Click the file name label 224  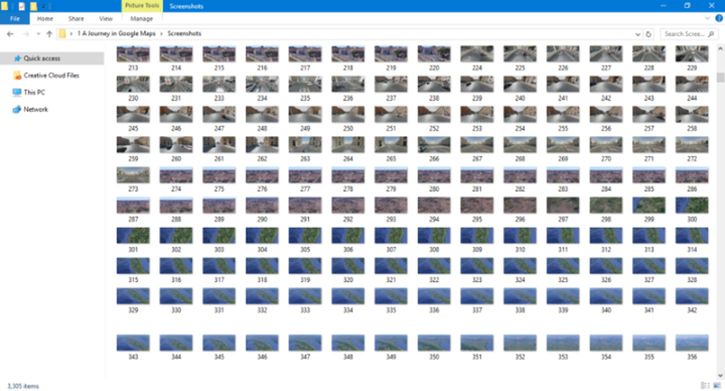[477, 68]
